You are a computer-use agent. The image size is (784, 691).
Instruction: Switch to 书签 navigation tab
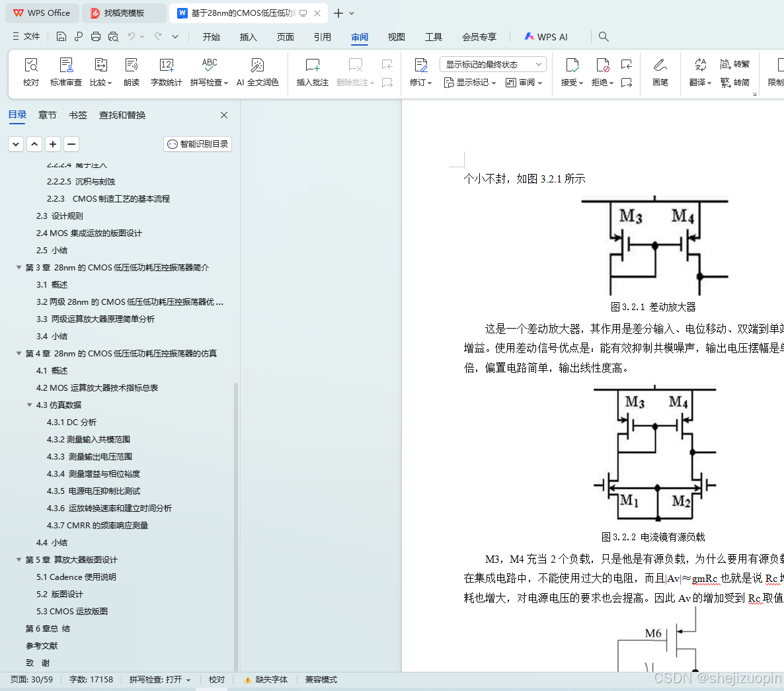point(77,115)
